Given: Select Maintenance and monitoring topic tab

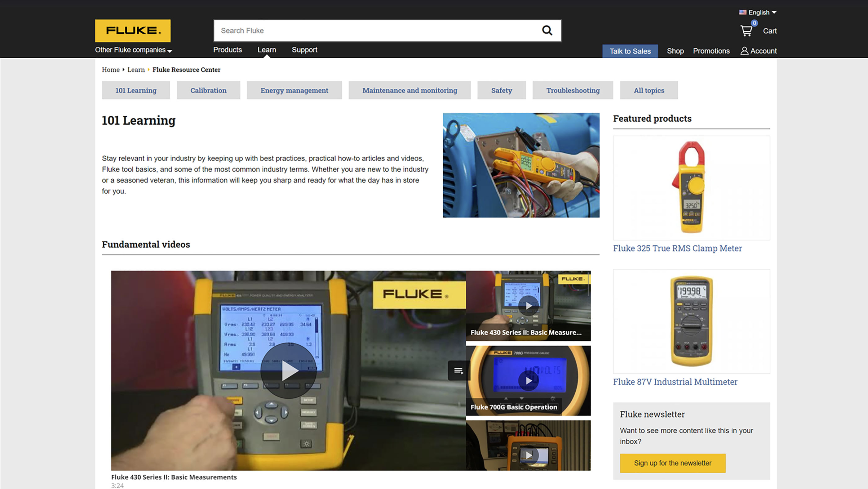Looking at the screenshot, I should coord(410,90).
